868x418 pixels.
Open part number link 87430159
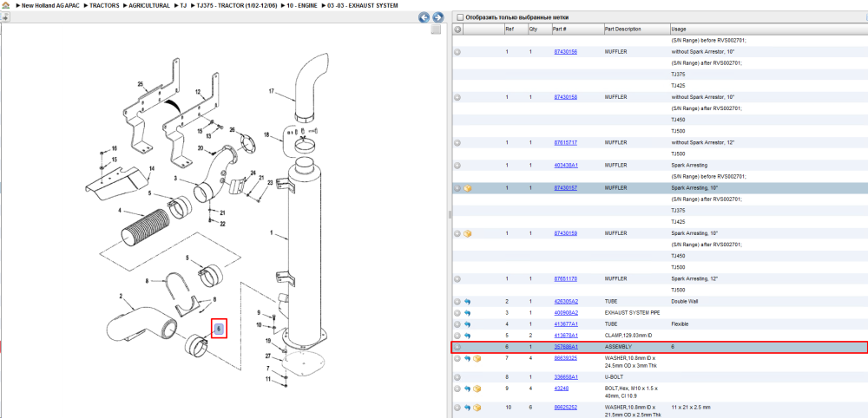pos(566,233)
